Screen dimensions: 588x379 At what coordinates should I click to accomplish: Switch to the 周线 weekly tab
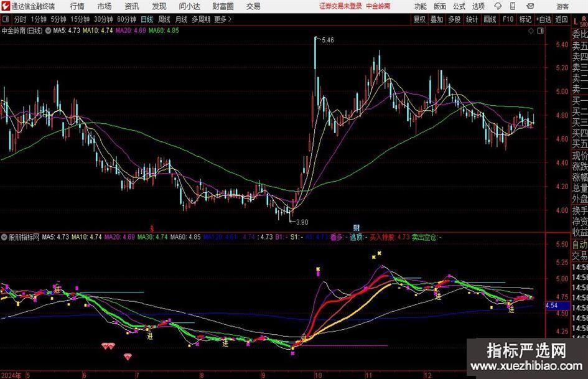coord(164,19)
